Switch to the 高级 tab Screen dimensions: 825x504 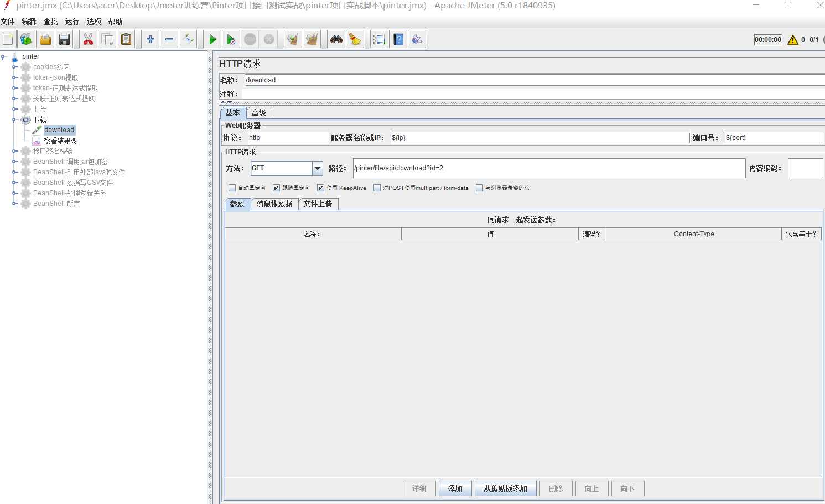coord(259,112)
